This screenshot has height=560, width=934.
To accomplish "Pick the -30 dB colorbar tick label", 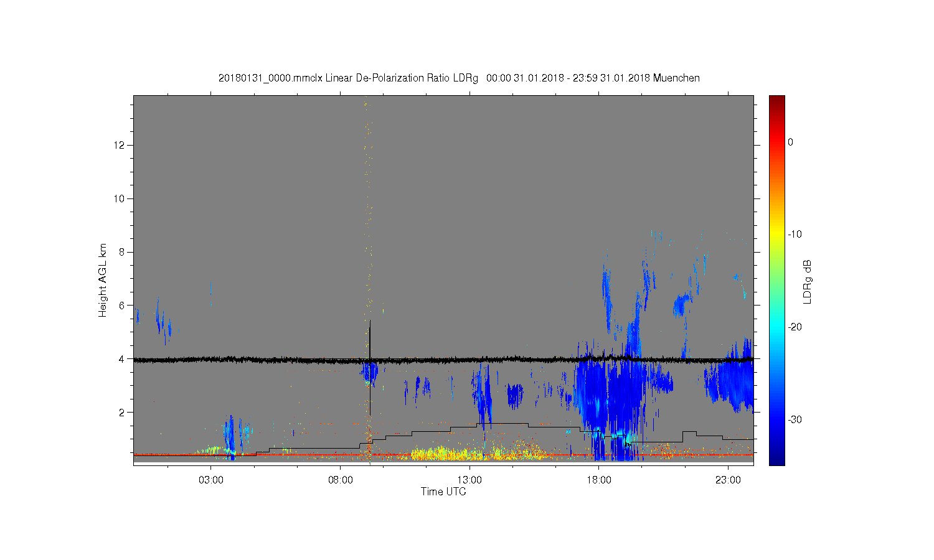I will point(794,420).
